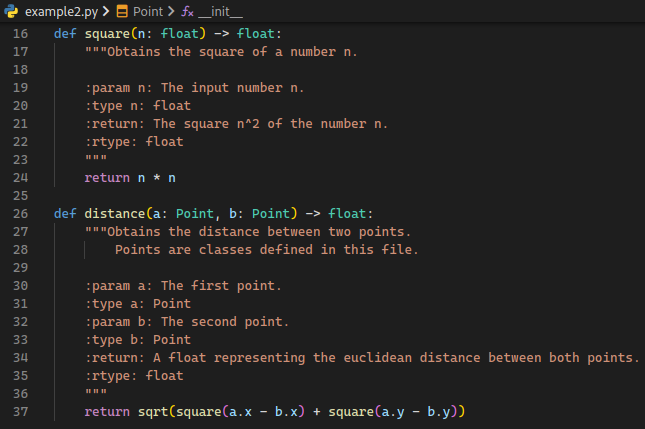This screenshot has width=645, height=429.
Task: Click the Python file icon in breadcrumb
Action: (x=11, y=11)
